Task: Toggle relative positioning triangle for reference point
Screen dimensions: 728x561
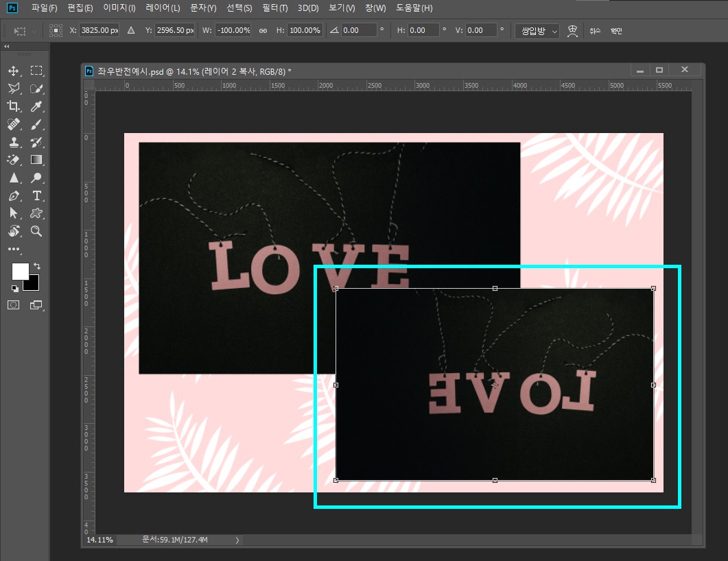Action: 131,30
